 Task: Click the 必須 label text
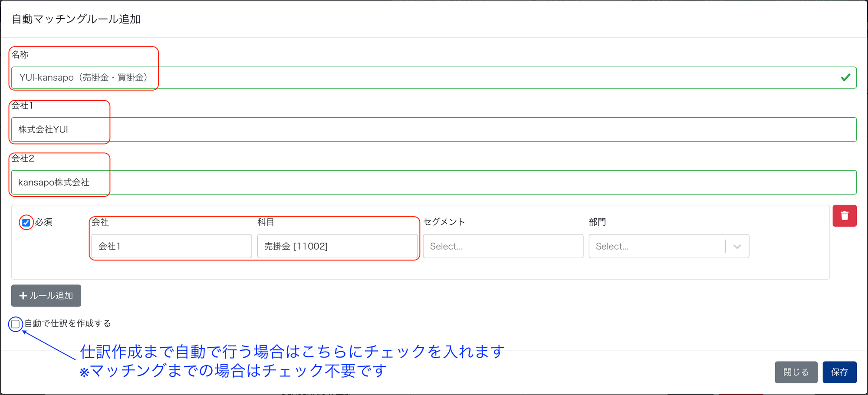tap(43, 222)
